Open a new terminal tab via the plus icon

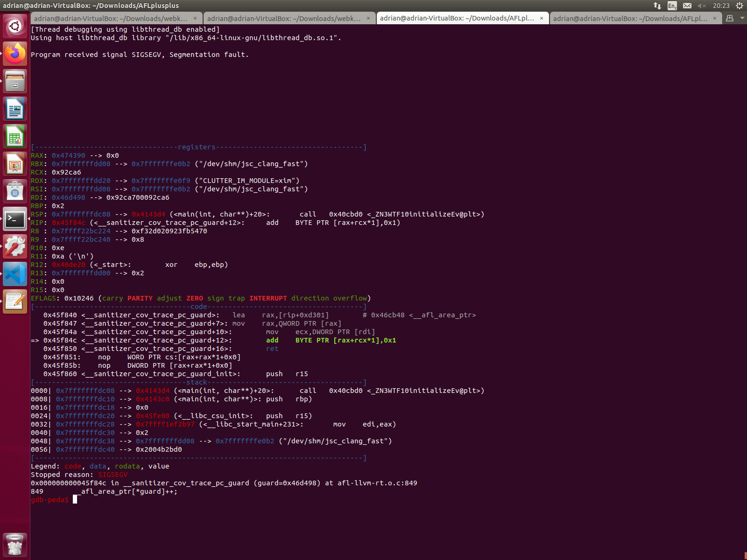point(730,18)
